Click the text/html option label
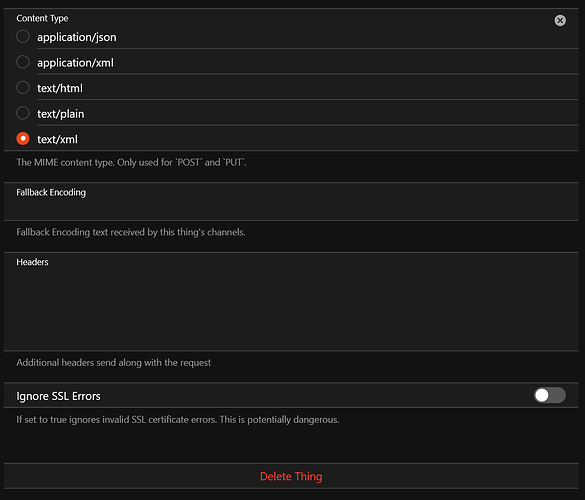This screenshot has width=585, height=500. [x=60, y=88]
